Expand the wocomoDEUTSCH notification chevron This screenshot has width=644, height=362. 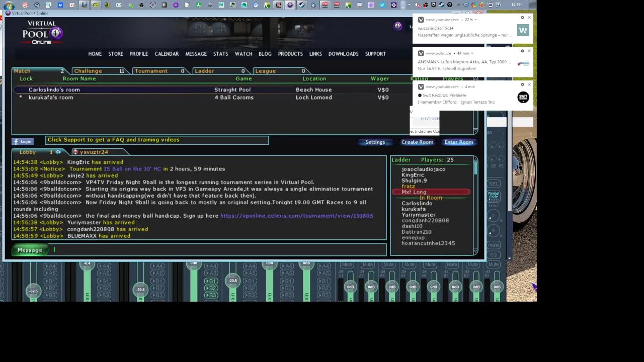click(x=475, y=20)
